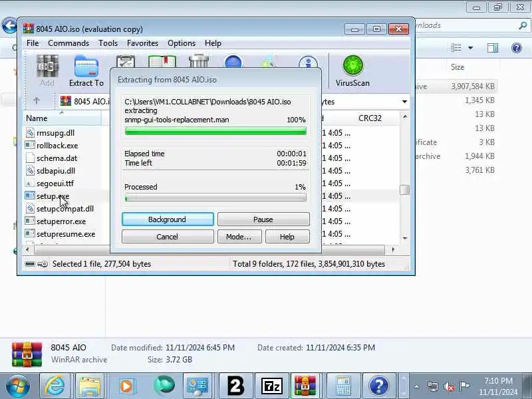This screenshot has width=532, height=399.
Task: Click the network tray icon
Action: tap(433, 386)
